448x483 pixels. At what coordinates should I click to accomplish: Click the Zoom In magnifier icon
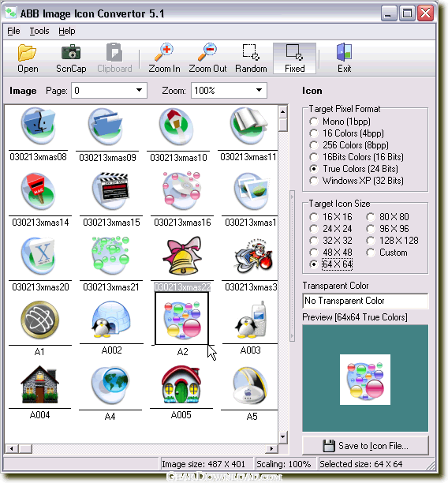pos(164,52)
